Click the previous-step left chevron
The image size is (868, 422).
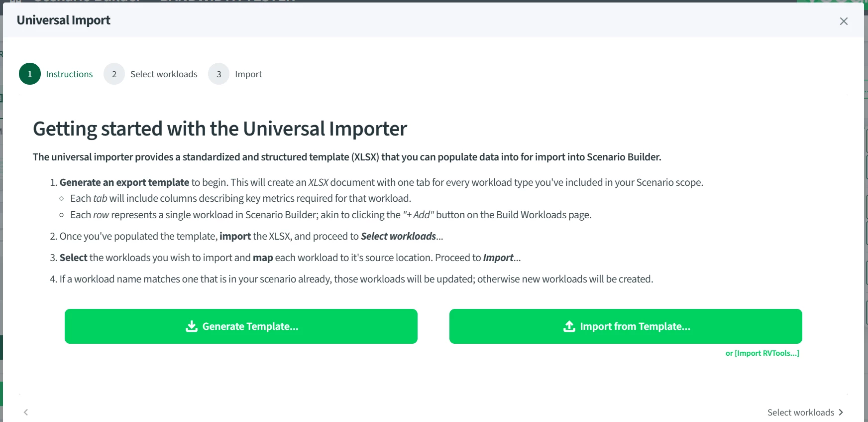26,412
